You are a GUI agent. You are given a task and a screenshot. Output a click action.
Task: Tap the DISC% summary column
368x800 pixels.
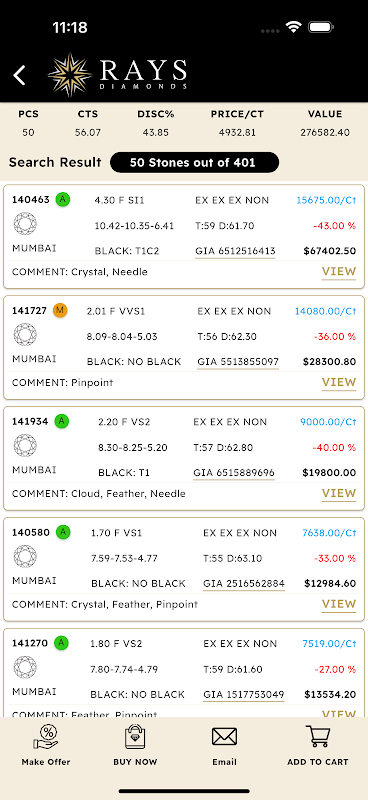coord(156,123)
